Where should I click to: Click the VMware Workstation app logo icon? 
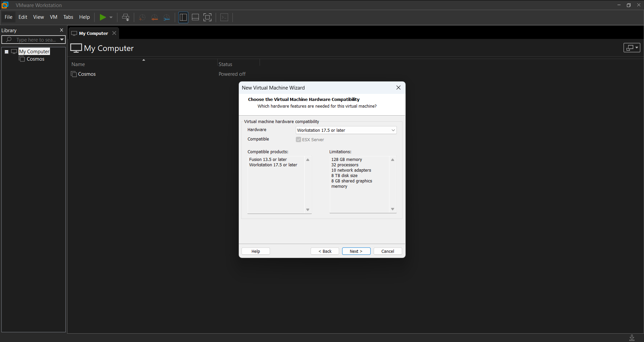(x=5, y=5)
